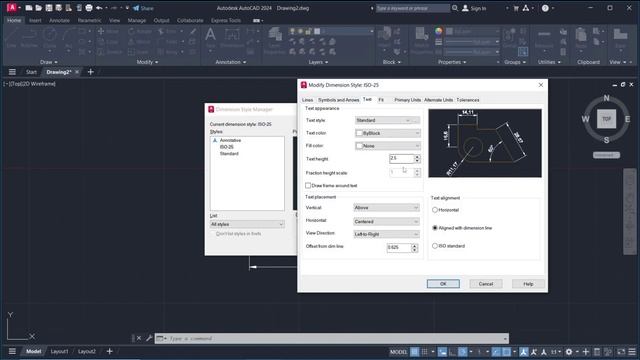
Task: Open the Autodesk App Store cart icon
Action: pyautogui.click(x=516, y=8)
